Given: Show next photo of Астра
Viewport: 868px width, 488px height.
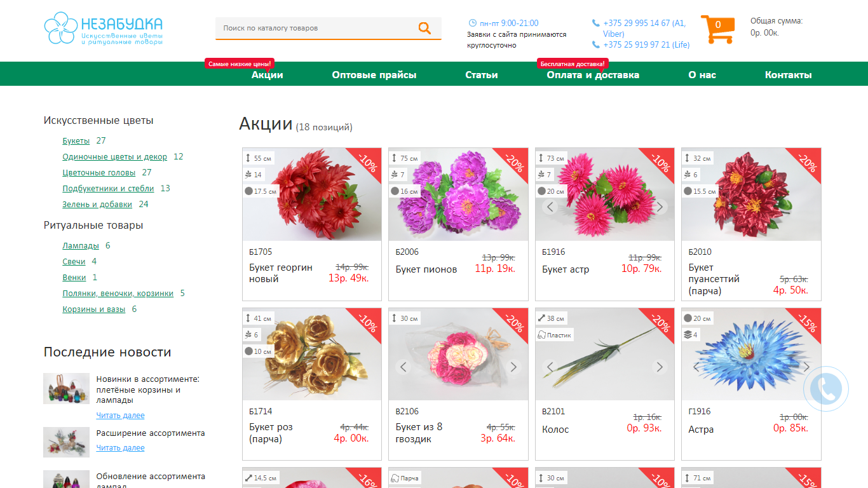Looking at the screenshot, I should tap(806, 367).
